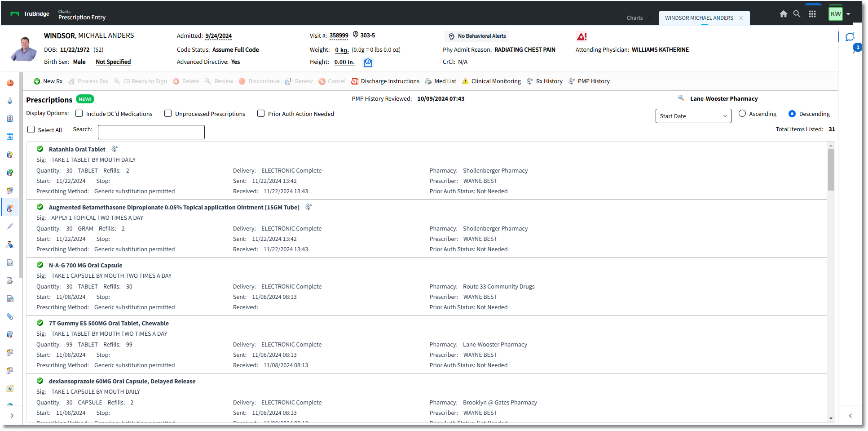The width and height of the screenshot is (868, 431).
Task: Click history icon beside Ratanhia Oral Tablet
Action: coord(115,149)
